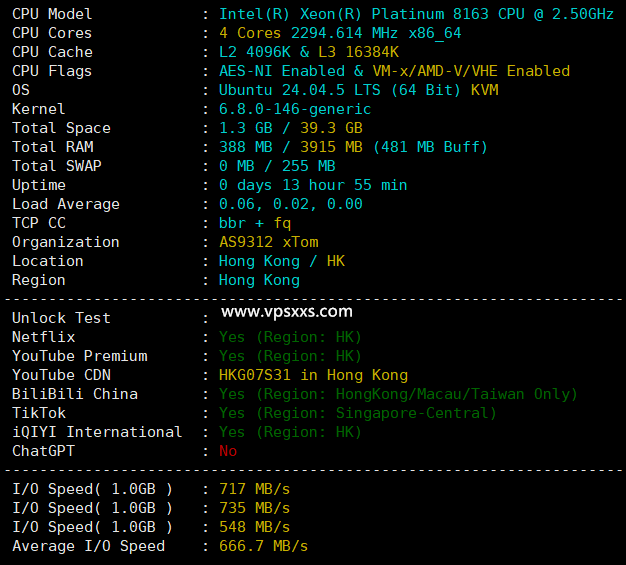Click the 'CPU Cache' label
Image resolution: width=626 pixels, height=565 pixels.
coord(52,52)
